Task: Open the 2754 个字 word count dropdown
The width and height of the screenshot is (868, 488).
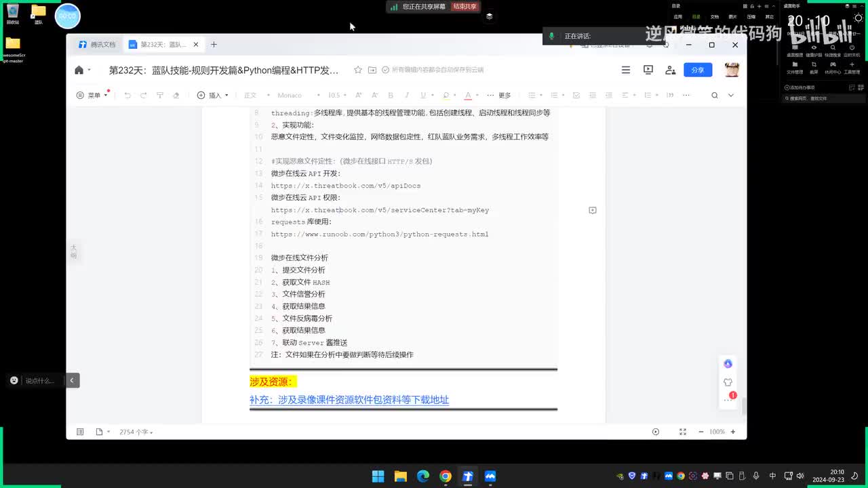Action: [136, 432]
